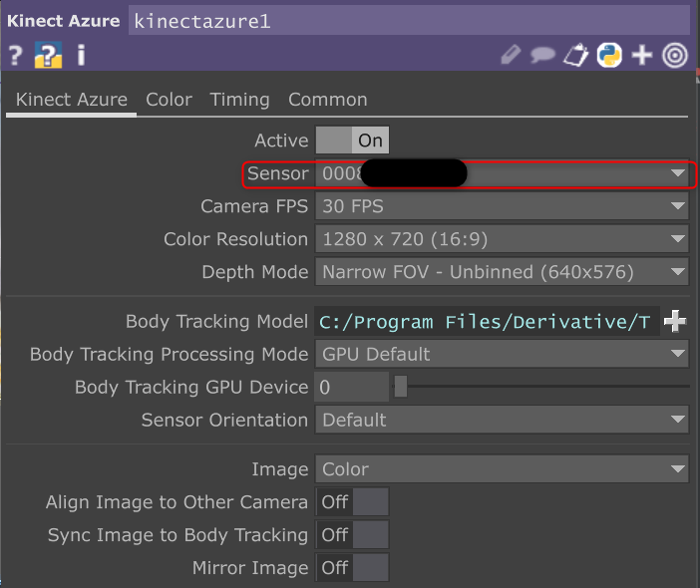This screenshot has width=700, height=588.
Task: Click the Python language icon
Action: 609,55
